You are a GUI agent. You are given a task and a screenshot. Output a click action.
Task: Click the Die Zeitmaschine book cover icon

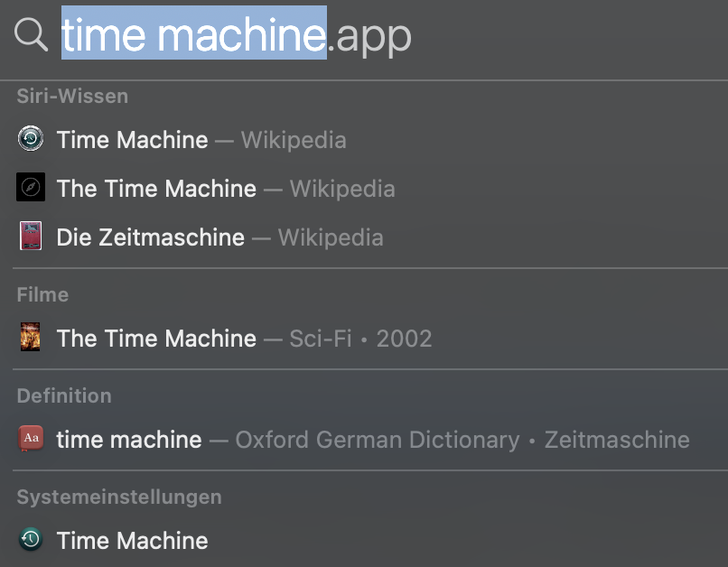tap(30, 237)
